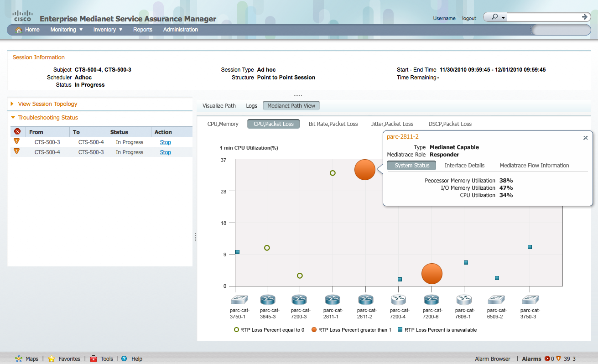Screen dimensions: 598x364
Task: Open System Status tab in popup
Action: pyautogui.click(x=412, y=166)
